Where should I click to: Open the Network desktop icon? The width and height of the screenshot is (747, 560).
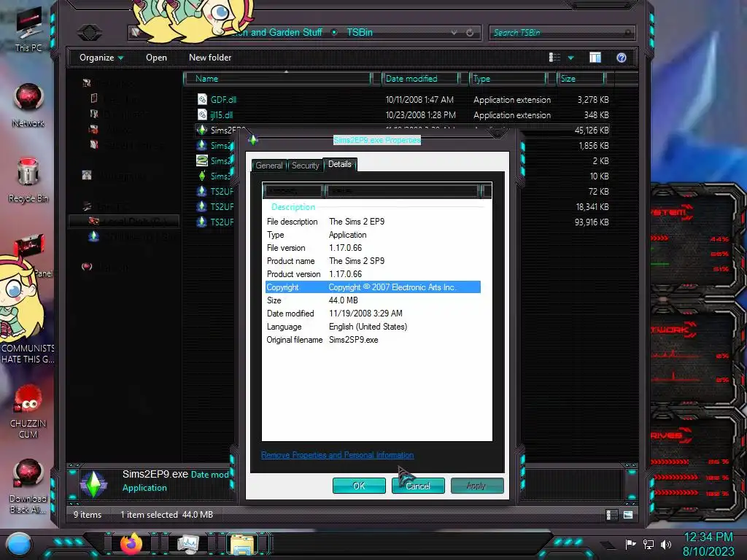(x=28, y=105)
